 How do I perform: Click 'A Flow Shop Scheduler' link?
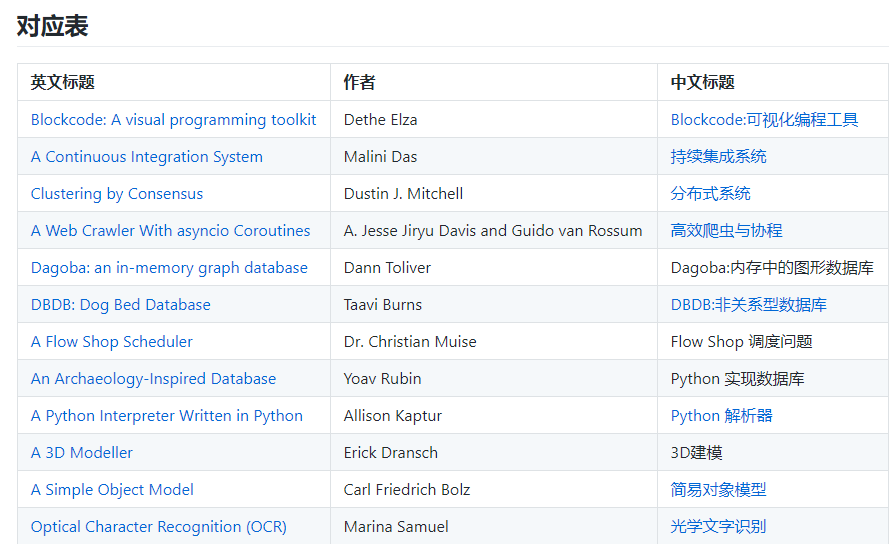point(112,342)
